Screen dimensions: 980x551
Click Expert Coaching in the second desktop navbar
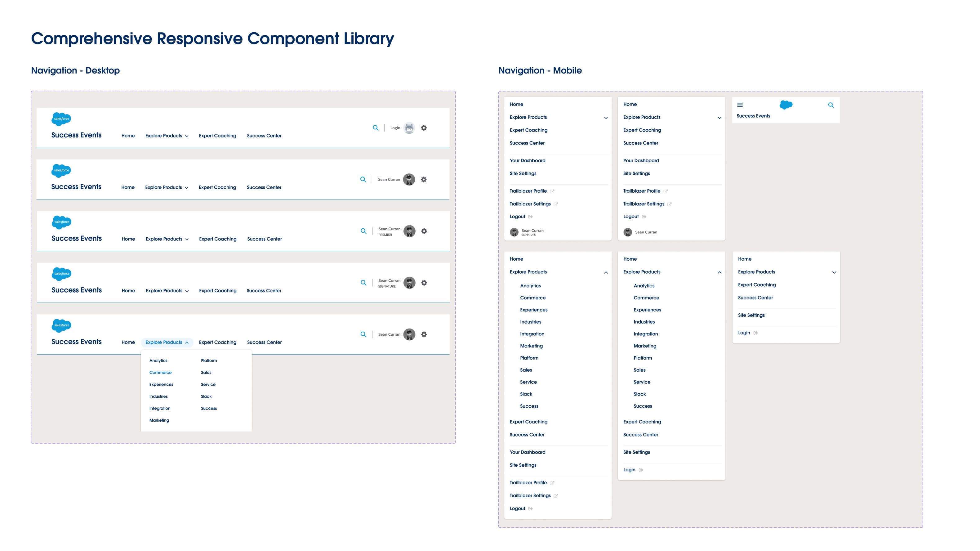(x=217, y=187)
